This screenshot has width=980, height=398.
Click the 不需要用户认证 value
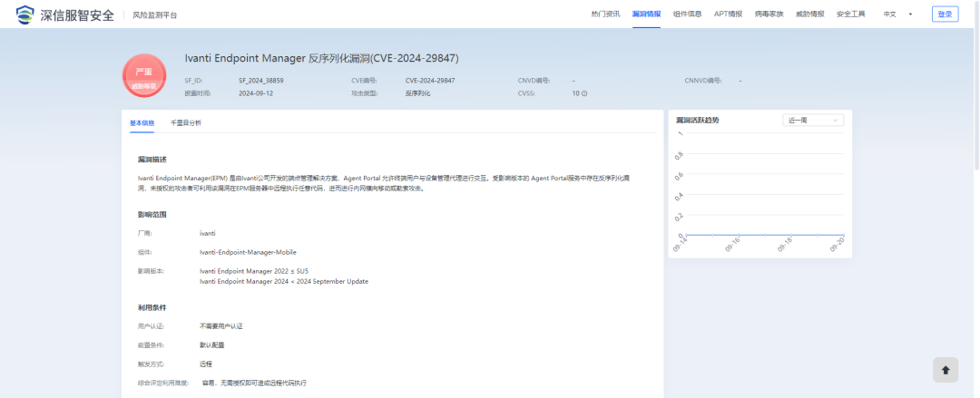point(220,326)
